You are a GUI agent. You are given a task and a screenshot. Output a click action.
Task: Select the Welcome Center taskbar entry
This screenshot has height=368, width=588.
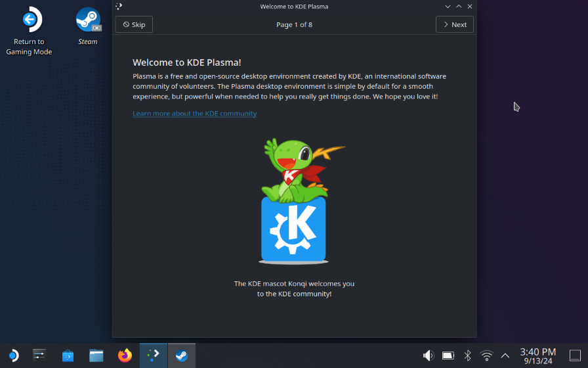(x=153, y=356)
